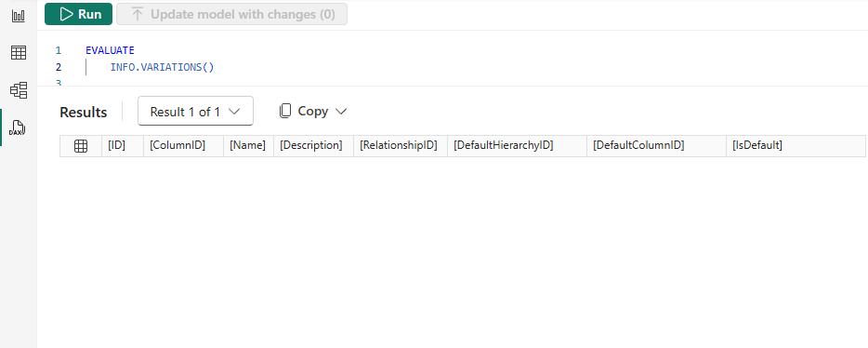The height and width of the screenshot is (348, 868).
Task: Click the EVALUATE keyword in editor
Action: pos(110,50)
